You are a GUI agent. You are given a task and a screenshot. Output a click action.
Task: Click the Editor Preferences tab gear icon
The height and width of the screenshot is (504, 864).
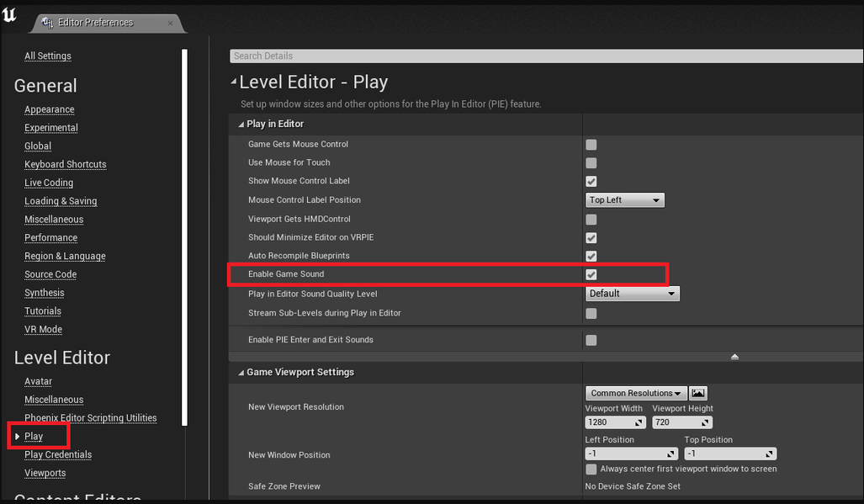(x=47, y=23)
